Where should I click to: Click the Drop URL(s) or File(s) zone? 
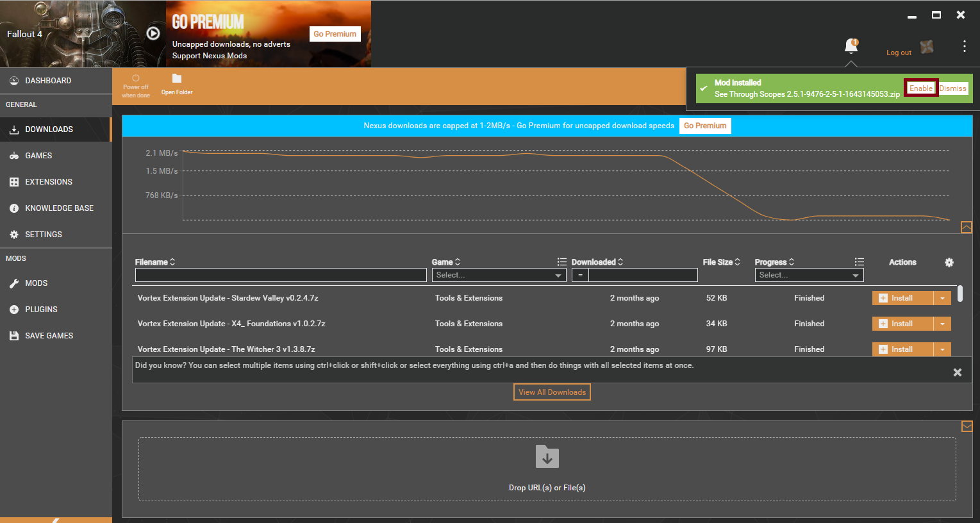(547, 469)
